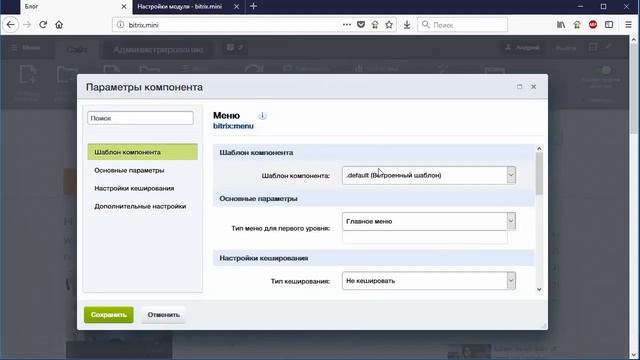Click the bitrix:menu component link

pyautogui.click(x=233, y=126)
